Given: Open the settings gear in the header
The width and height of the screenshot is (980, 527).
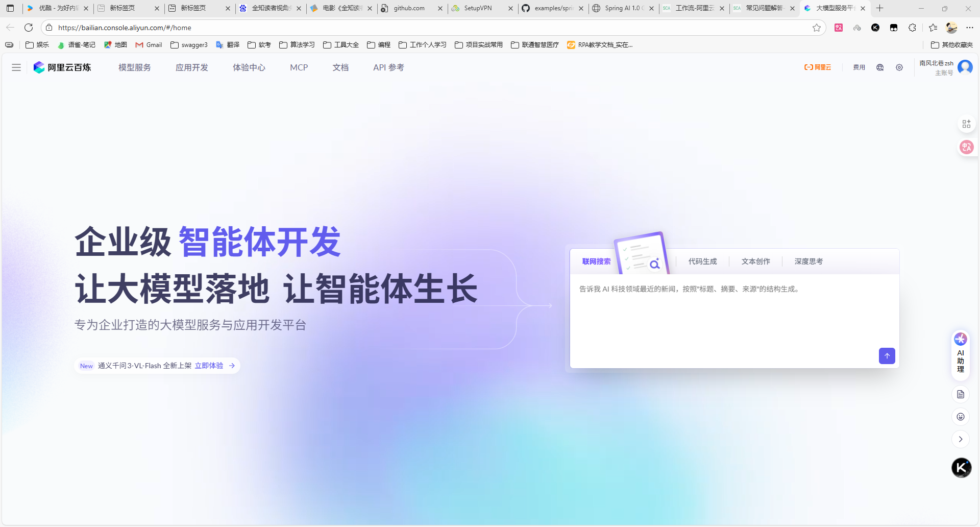Looking at the screenshot, I should (899, 67).
